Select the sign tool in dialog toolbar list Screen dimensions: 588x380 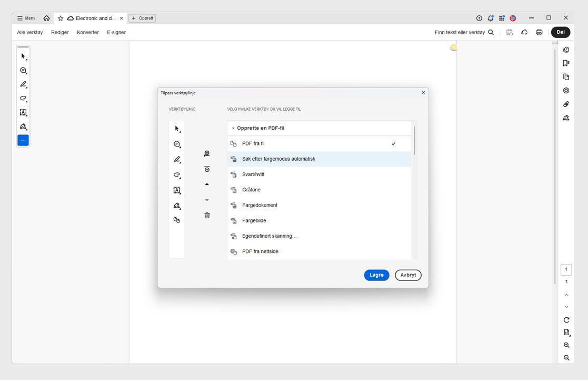[177, 206]
